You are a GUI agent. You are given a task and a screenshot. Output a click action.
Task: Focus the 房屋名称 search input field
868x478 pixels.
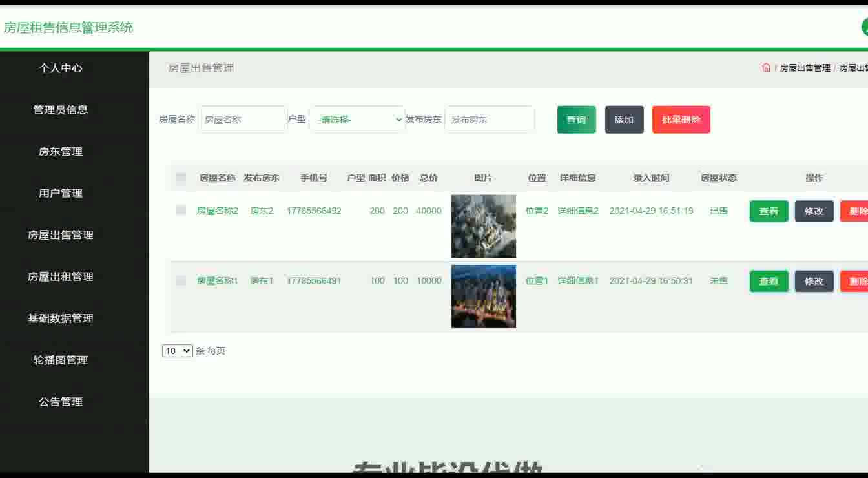pos(242,119)
